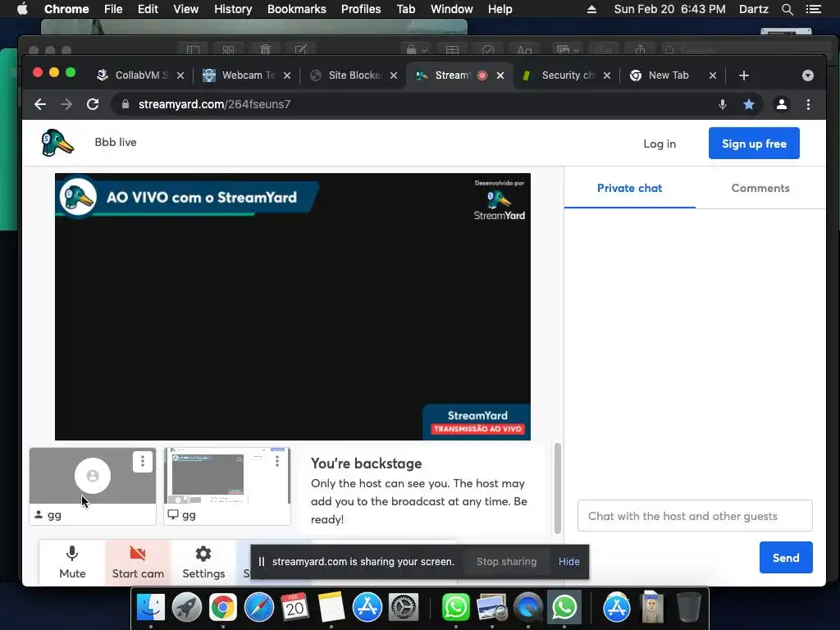The height and width of the screenshot is (630, 840).
Task: Open Chrome three-dot menu
Action: pyautogui.click(x=808, y=104)
